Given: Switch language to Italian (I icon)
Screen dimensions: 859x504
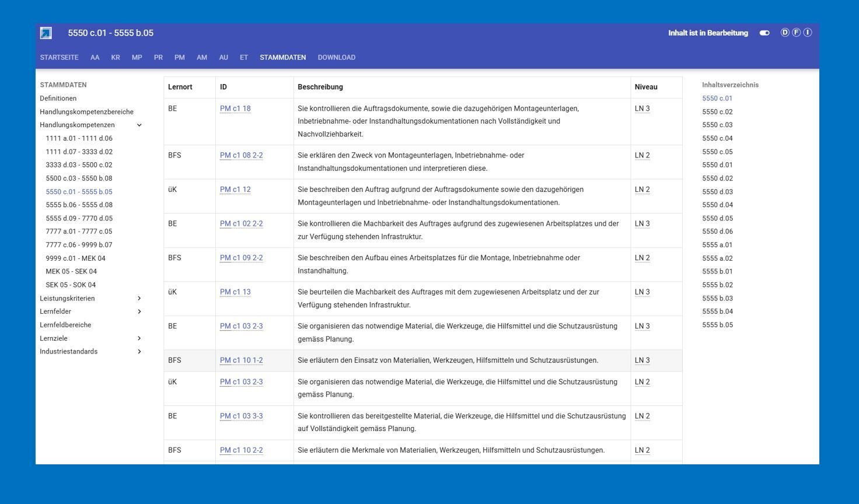Looking at the screenshot, I should 808,33.
